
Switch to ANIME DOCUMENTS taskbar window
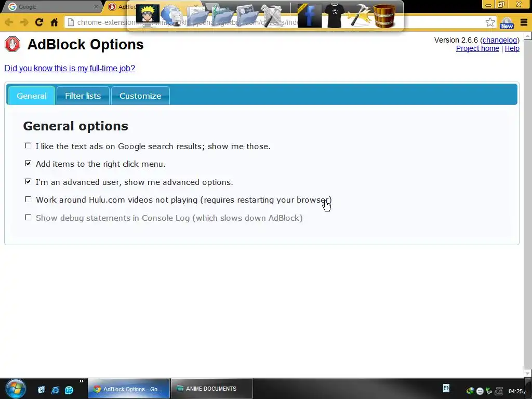click(212, 389)
